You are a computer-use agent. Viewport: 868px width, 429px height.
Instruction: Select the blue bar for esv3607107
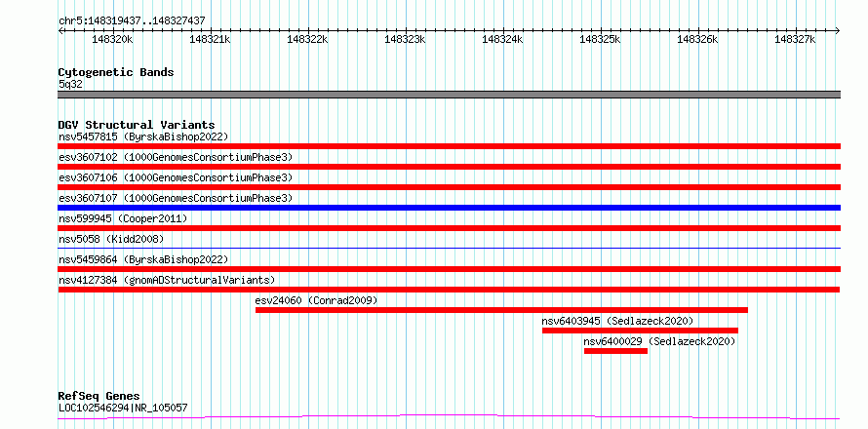click(449, 208)
